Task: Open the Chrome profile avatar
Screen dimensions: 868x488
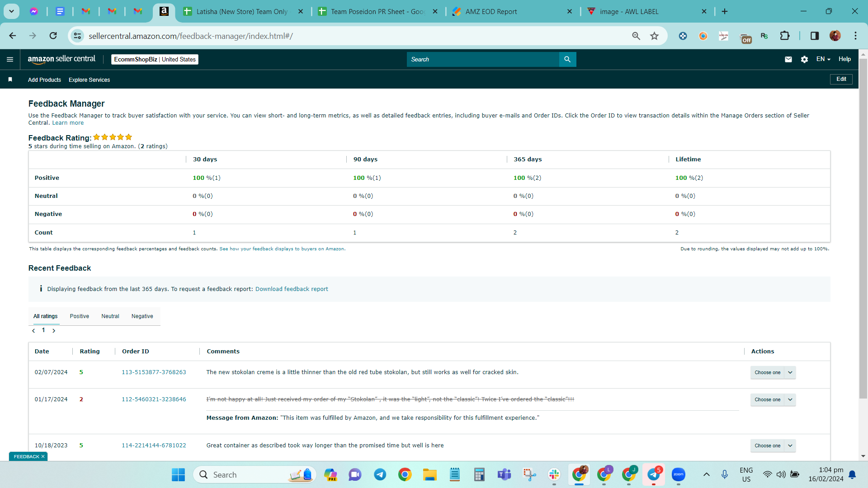Action: pos(835,36)
